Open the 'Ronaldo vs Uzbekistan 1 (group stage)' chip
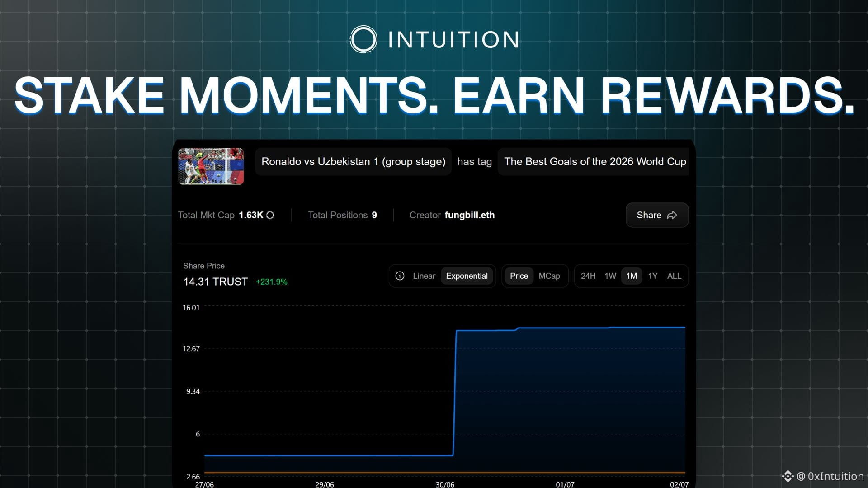868x488 pixels. 354,162
